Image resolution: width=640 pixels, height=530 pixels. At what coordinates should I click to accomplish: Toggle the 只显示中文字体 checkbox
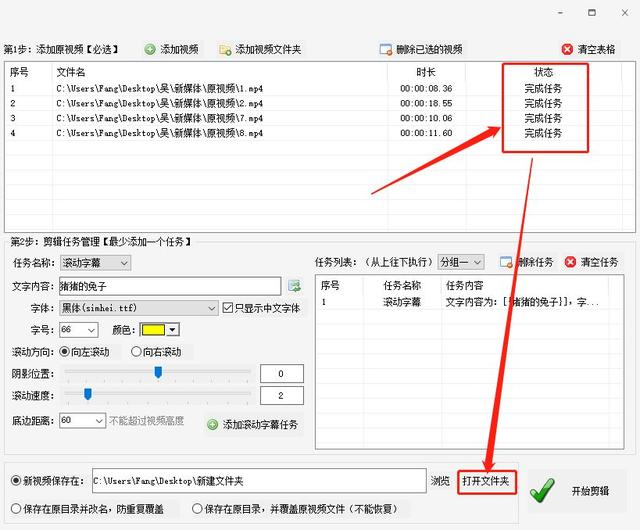(x=227, y=308)
